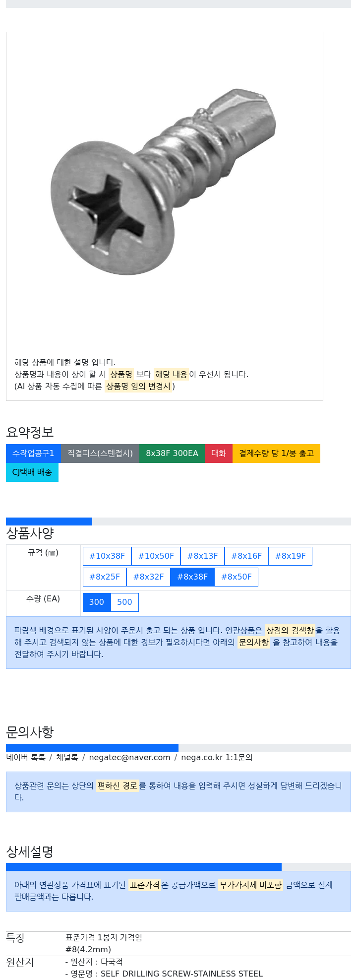
Task: Click the CJ택배 배송 shipping tag
Action: (x=32, y=472)
